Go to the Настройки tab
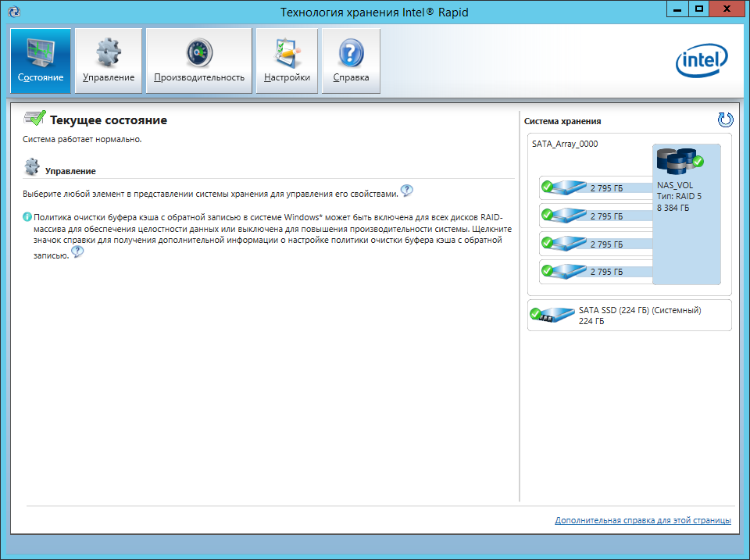750x560 pixels. click(287, 61)
